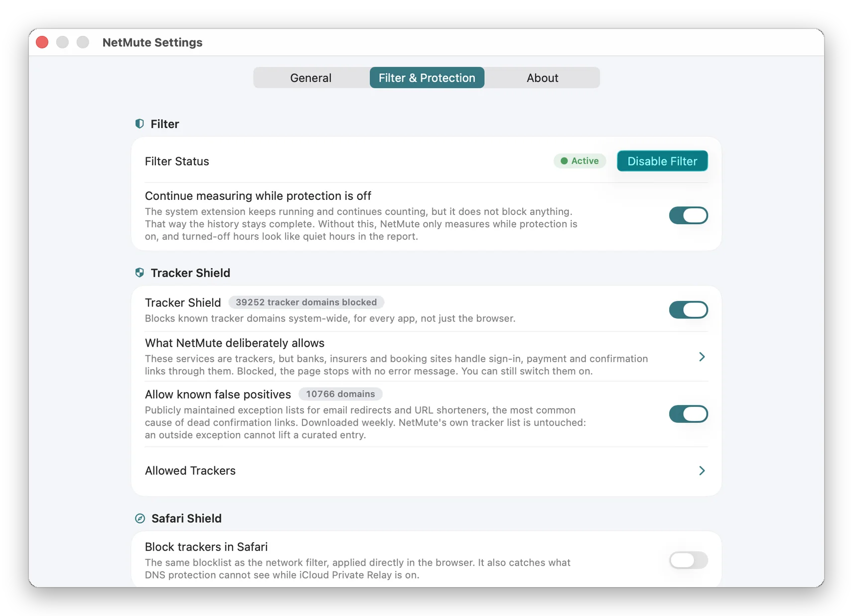Toggle Allow known false positives switch
853x616 pixels.
coord(688,414)
